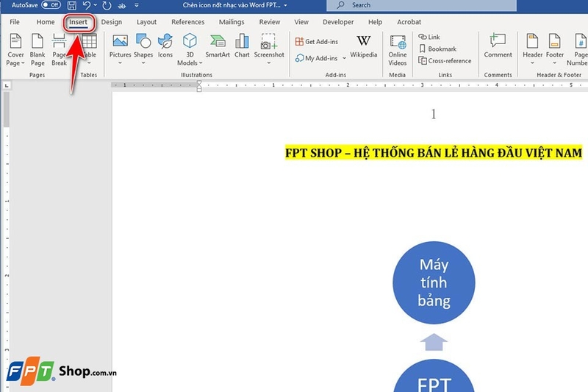Open the Mailings tab

click(232, 22)
